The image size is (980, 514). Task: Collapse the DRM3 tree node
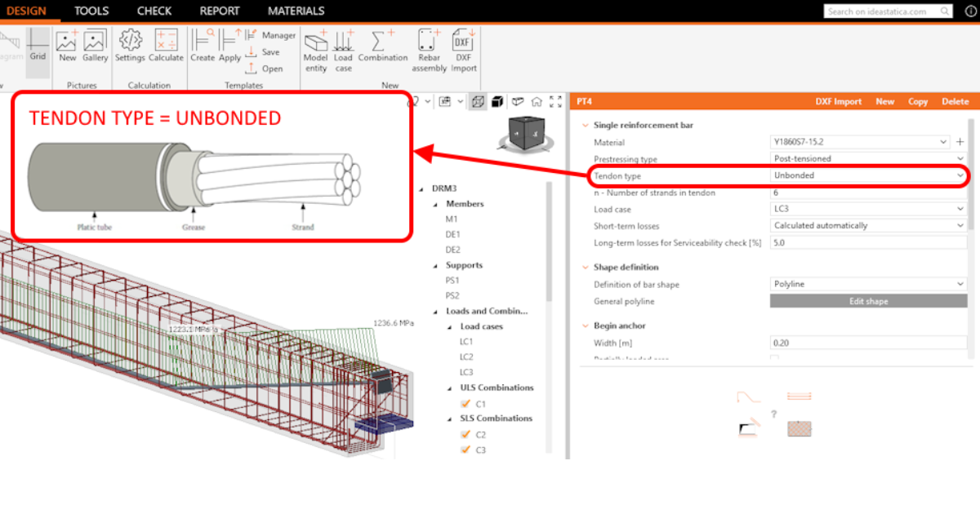click(x=421, y=188)
